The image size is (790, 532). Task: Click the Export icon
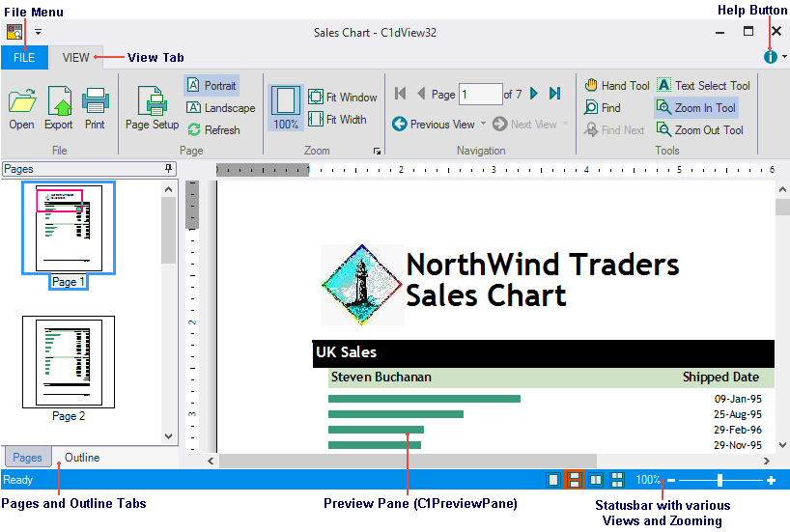coord(59,107)
